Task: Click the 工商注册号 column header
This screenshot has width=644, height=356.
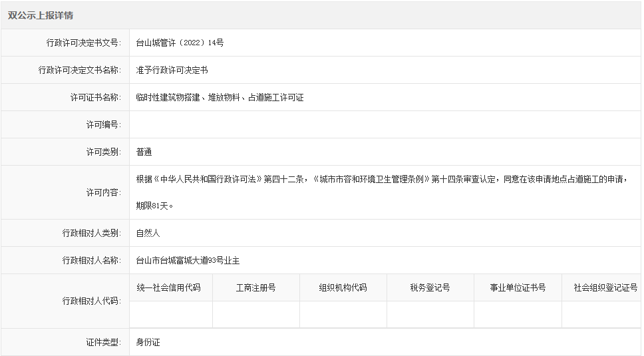Action: click(x=255, y=287)
